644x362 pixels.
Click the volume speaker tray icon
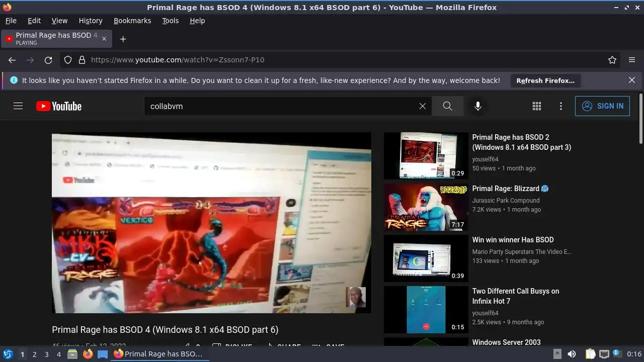coord(572,354)
